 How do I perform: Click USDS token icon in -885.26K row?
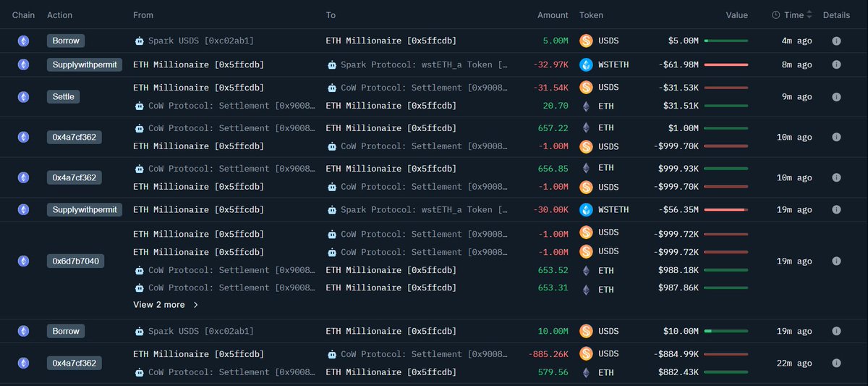(x=586, y=354)
